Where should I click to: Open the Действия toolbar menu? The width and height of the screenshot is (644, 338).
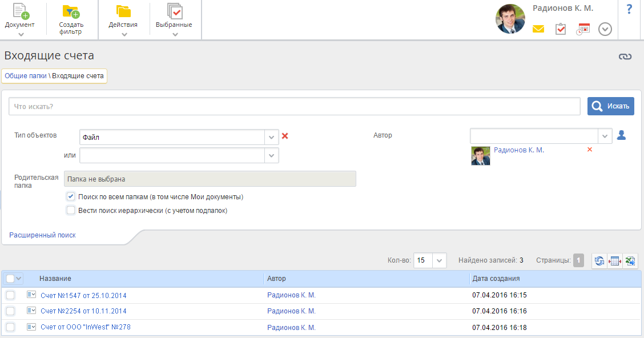coord(123,20)
